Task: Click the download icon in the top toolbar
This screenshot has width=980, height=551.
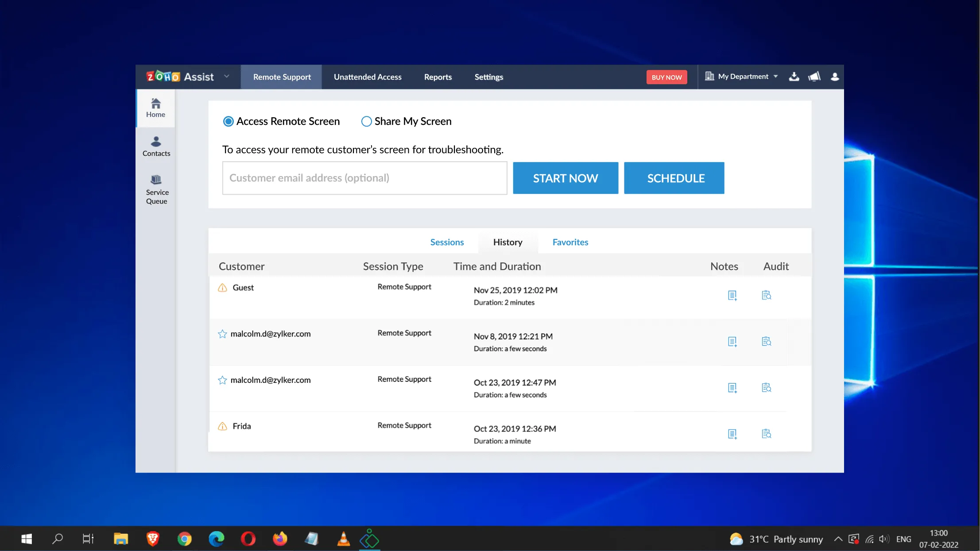Action: (794, 77)
